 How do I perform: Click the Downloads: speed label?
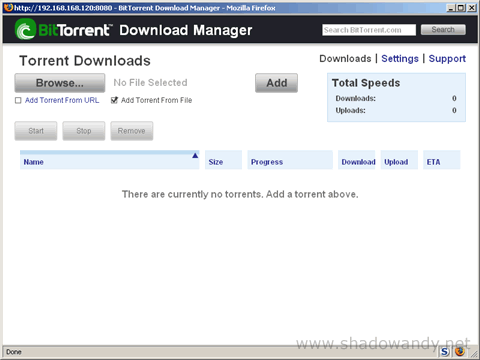(355, 98)
